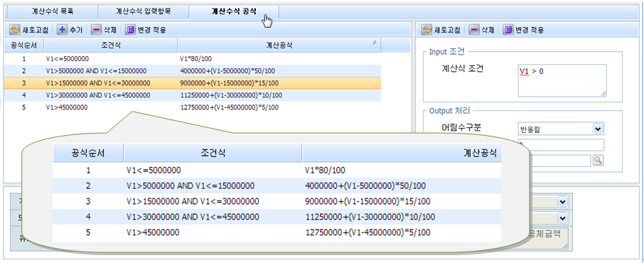Select row 4 with V1>30000000 condition
Viewport: 644px width, 263px height.
[x=192, y=95]
